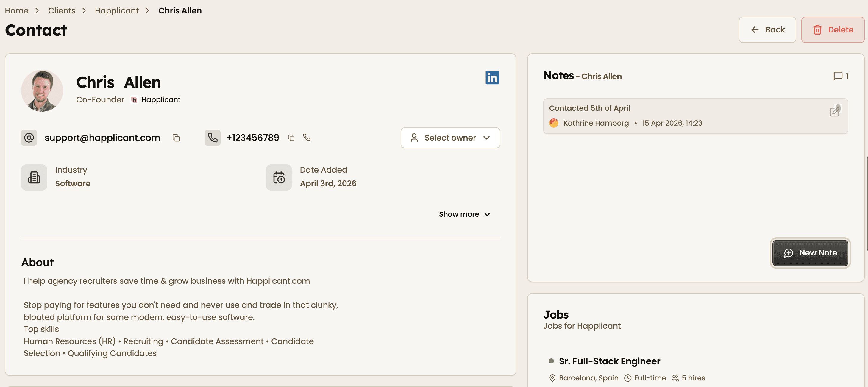Click the phone icon beside the number
Screen dimensions: 868x387
(213, 138)
